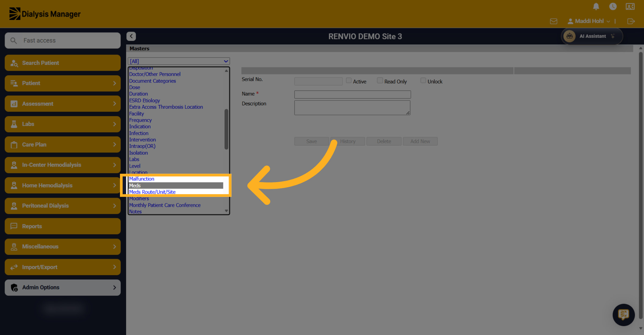Tick the Read Only checkbox
This screenshot has width=644, height=335.
pyautogui.click(x=380, y=80)
